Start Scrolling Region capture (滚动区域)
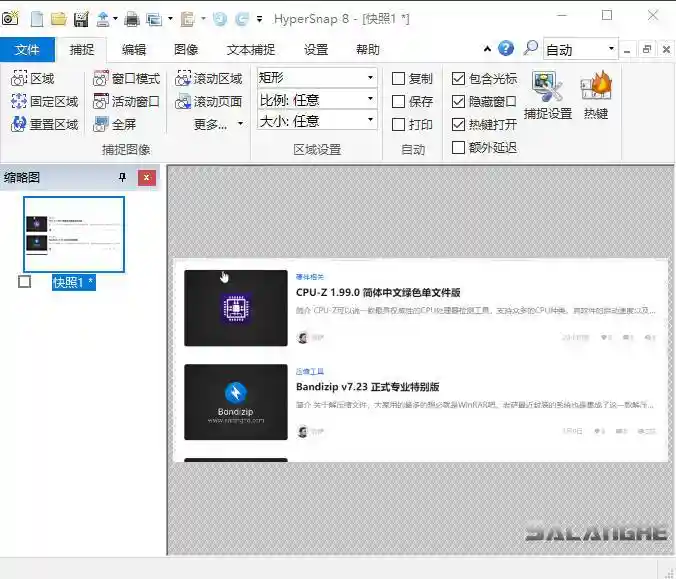This screenshot has width=676, height=579. click(209, 78)
